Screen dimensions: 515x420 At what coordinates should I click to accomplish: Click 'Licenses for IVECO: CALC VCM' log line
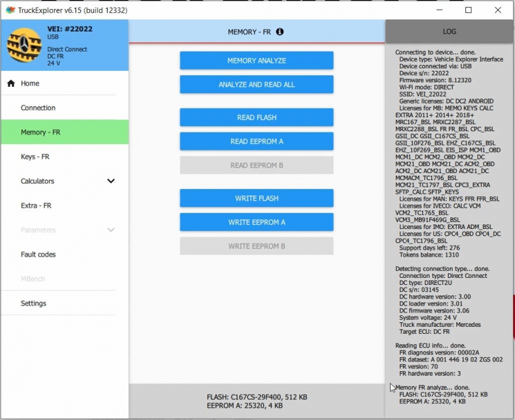click(440, 206)
